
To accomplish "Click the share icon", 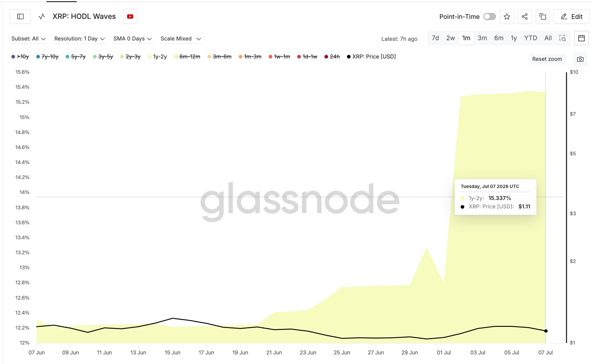I will 525,16.
